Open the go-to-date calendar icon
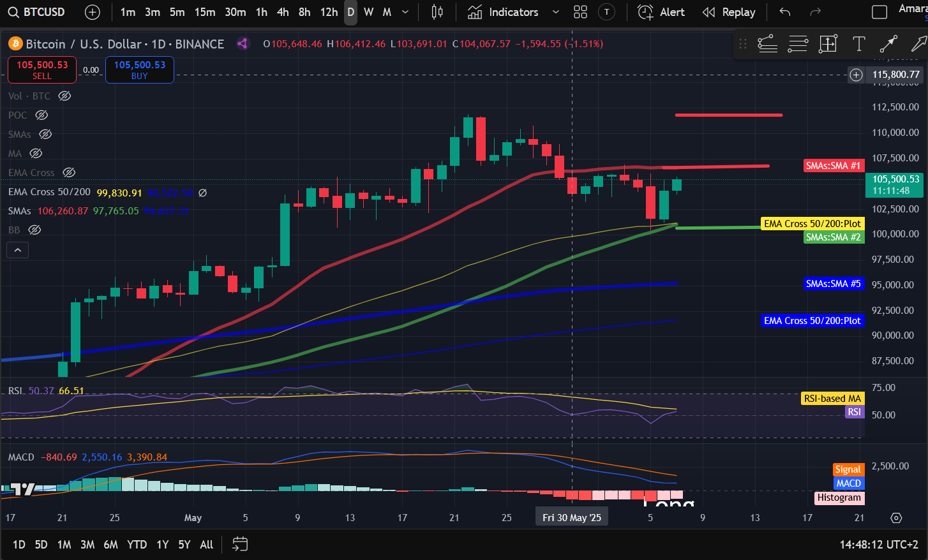 240,544
